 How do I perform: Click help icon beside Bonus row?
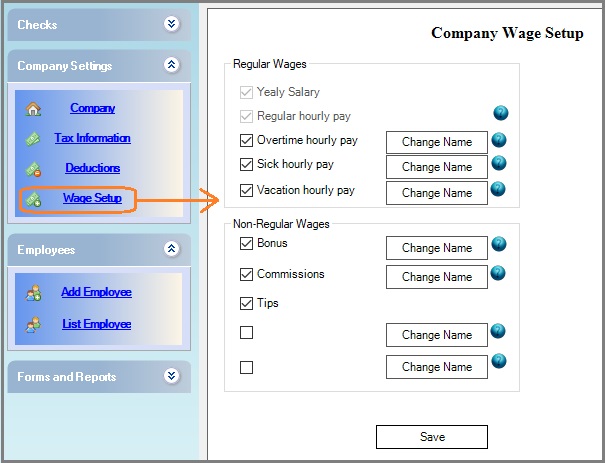tap(499, 244)
